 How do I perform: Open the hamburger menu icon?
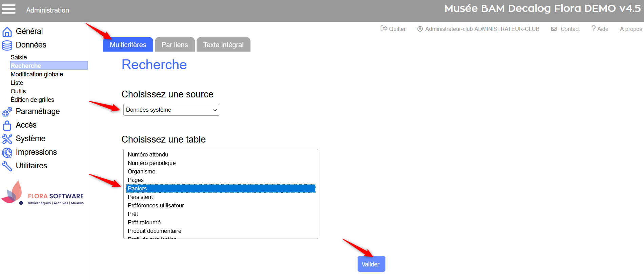[x=9, y=9]
